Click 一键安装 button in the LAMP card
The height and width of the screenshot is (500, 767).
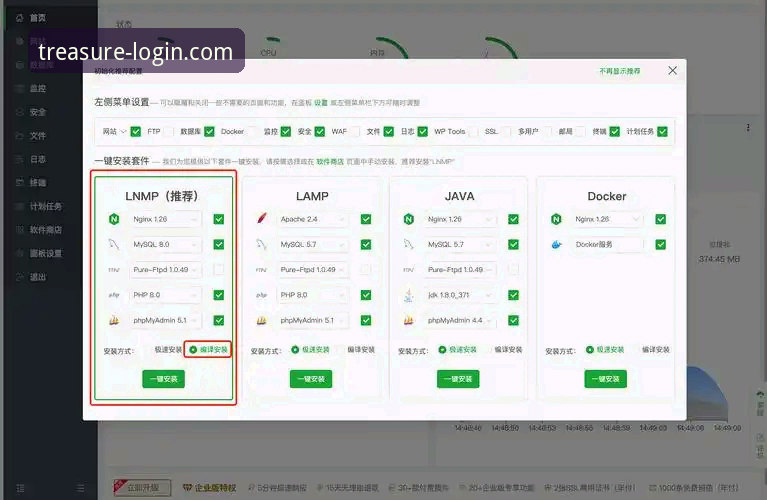pos(311,379)
